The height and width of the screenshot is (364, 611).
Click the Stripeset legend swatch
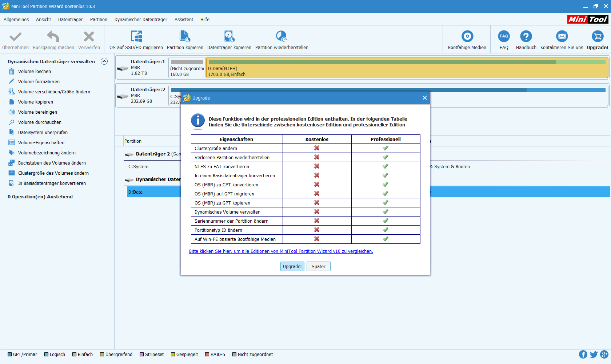[x=142, y=355]
